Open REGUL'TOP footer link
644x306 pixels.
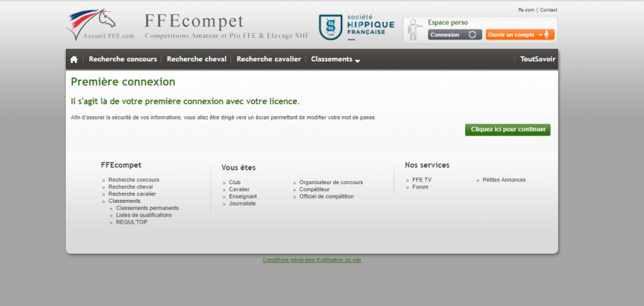click(132, 222)
